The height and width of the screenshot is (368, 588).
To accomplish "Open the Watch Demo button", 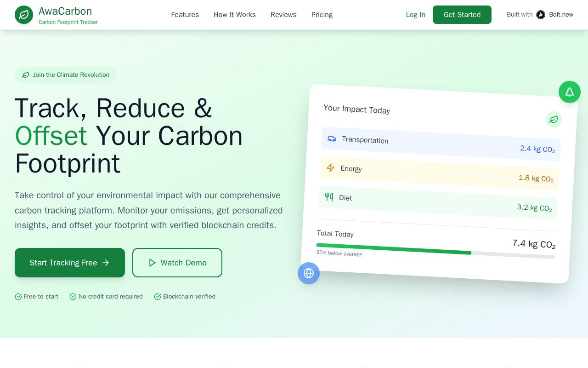I will click(x=177, y=263).
